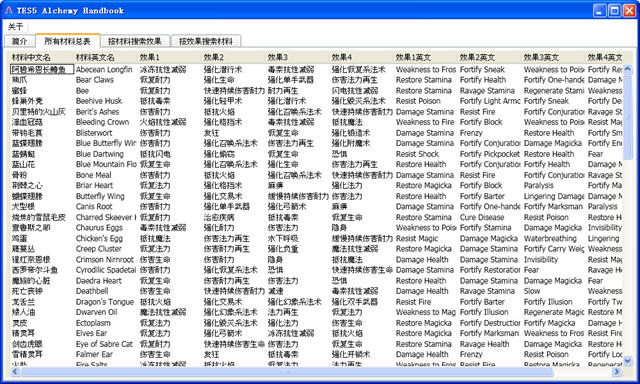Click Ravage Stamina in the Bee row
This screenshot has width=640, height=384.
tap(487, 91)
